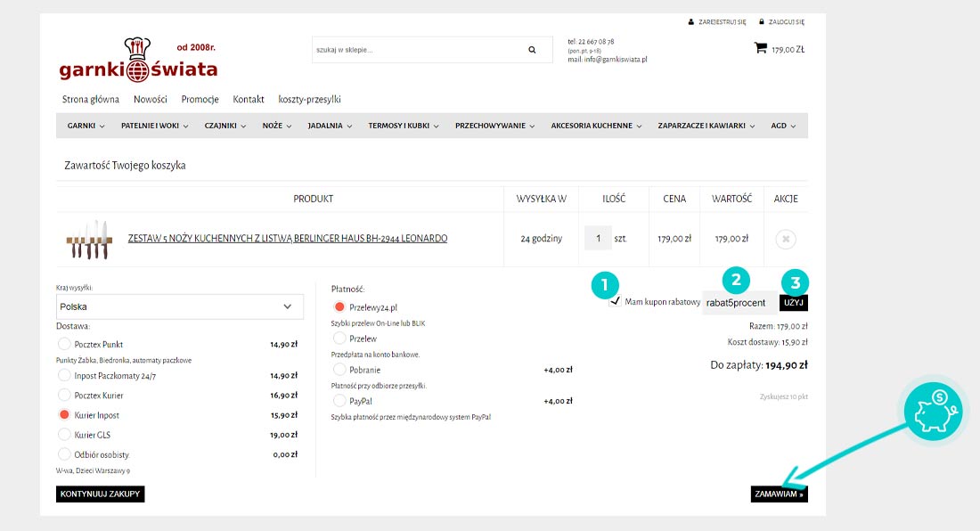Click the UŻYJ coupon button

pyautogui.click(x=794, y=302)
